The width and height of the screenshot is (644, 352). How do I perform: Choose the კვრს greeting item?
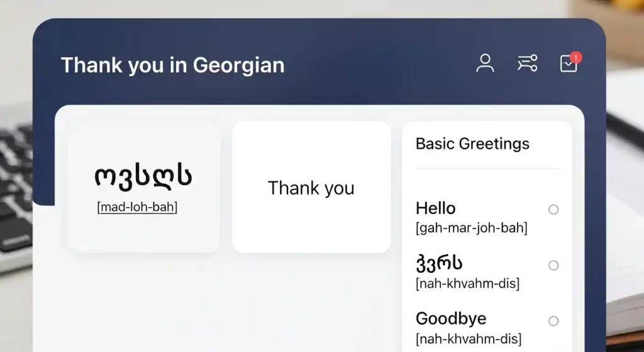click(x=440, y=263)
